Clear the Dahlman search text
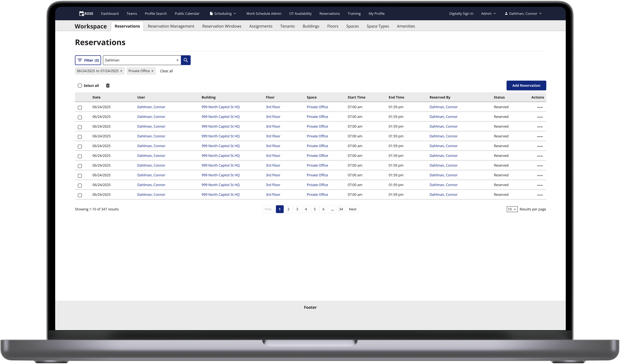Image resolution: width=620 pixels, height=364 pixels. [x=177, y=60]
